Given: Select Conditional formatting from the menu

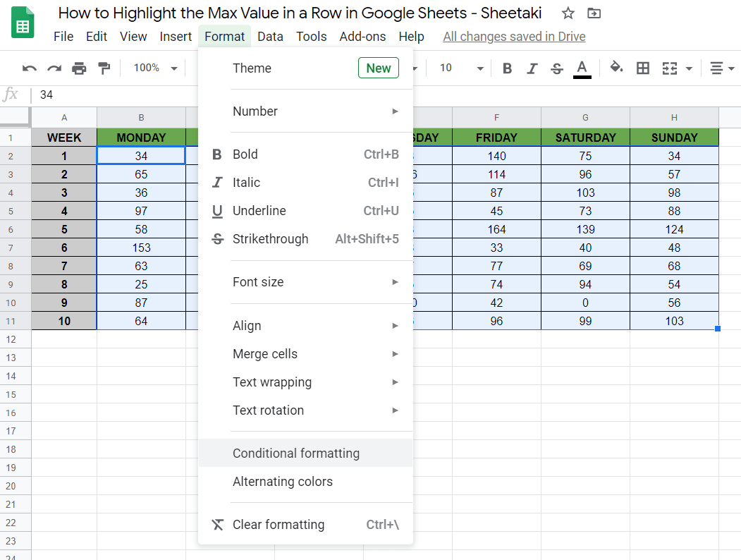Looking at the screenshot, I should pos(296,453).
